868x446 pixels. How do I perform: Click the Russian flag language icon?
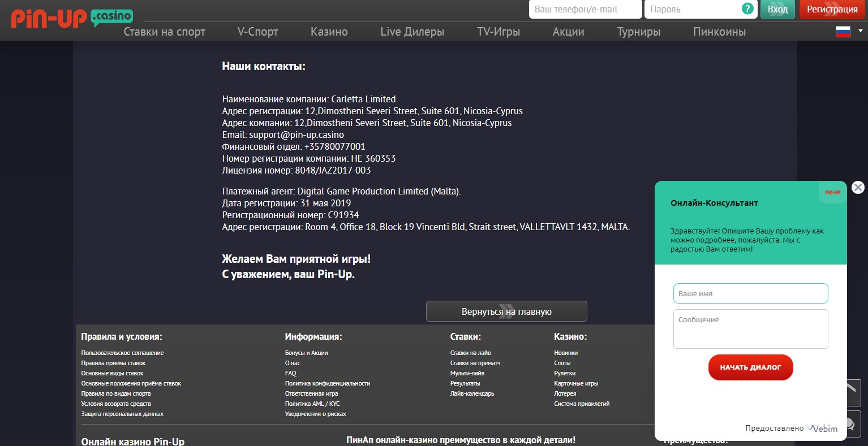(843, 32)
